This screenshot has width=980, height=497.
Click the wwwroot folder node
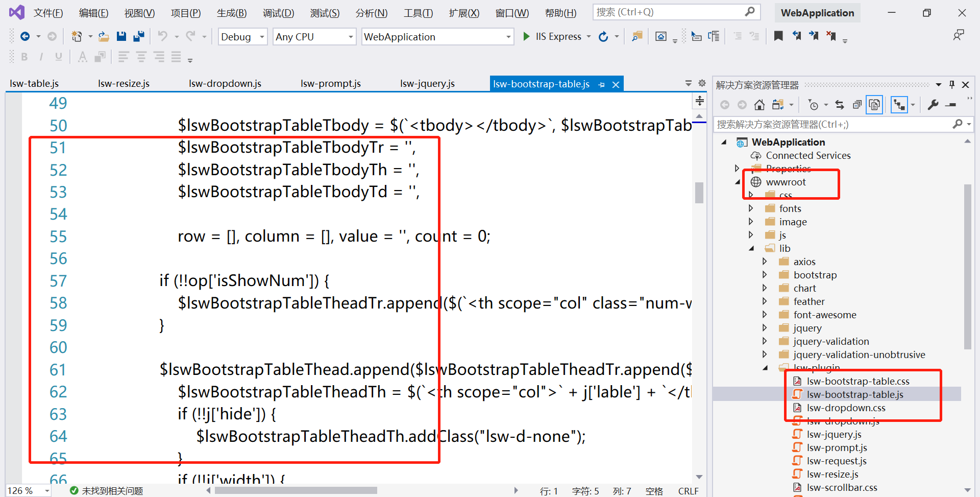tap(786, 182)
